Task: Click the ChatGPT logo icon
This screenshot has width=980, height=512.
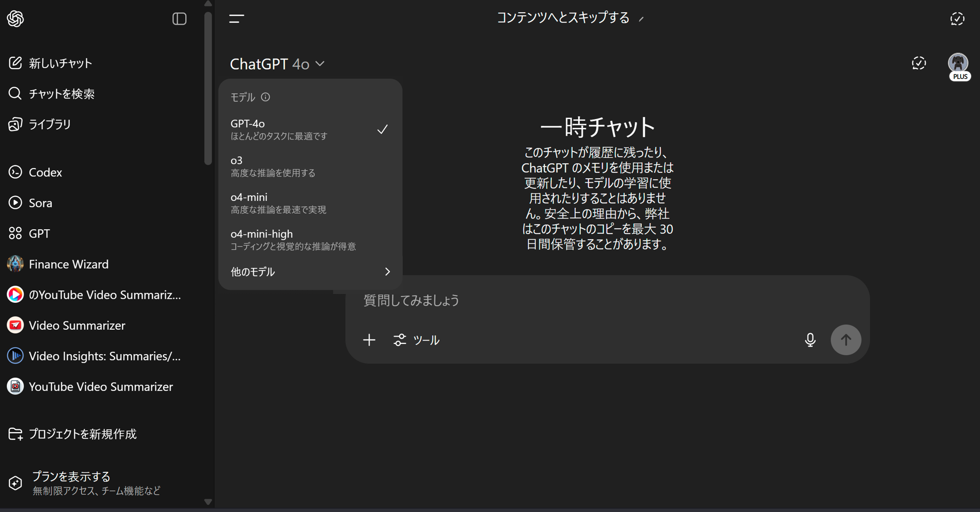Action: tap(15, 19)
